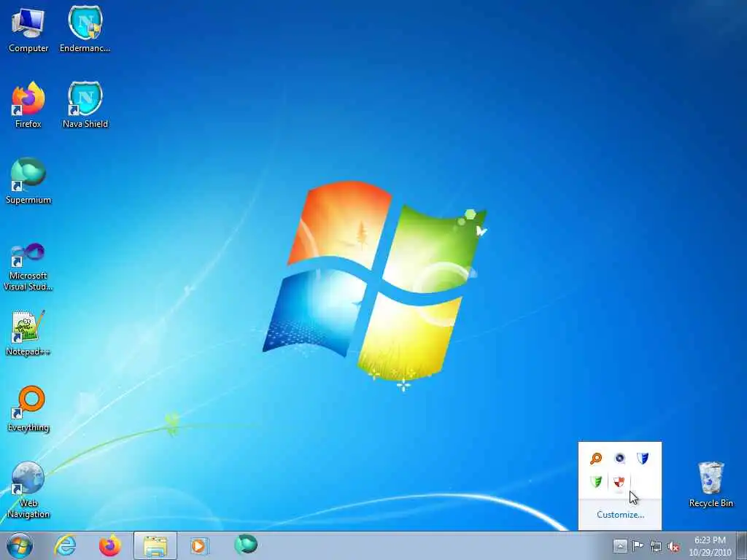Screen dimensions: 747x560
Task: Click the Show desktop strip at taskbar end
Action: [742, 545]
